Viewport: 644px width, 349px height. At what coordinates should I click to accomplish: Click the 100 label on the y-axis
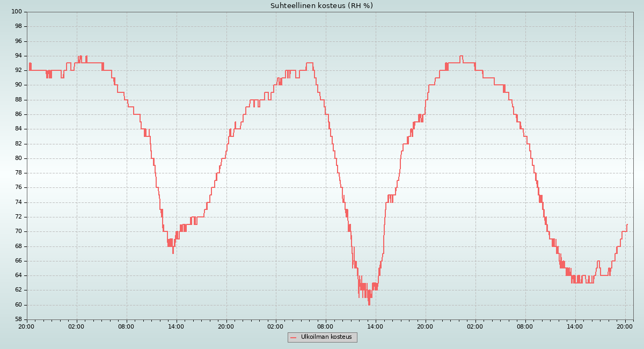(x=16, y=12)
